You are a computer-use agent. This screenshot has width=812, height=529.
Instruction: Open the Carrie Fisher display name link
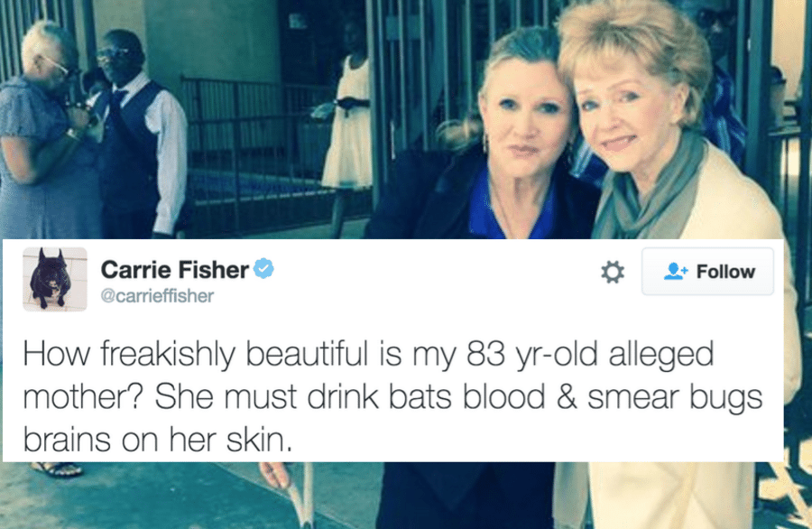174,269
